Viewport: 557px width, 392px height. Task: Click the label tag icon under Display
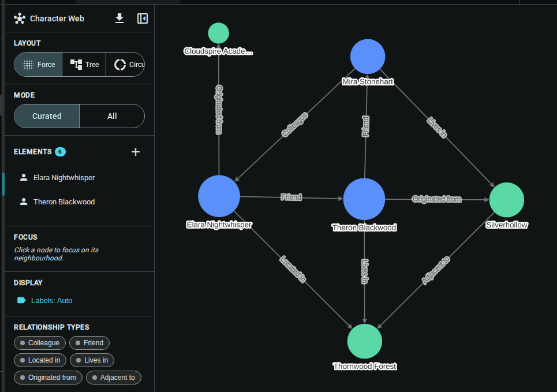point(21,300)
